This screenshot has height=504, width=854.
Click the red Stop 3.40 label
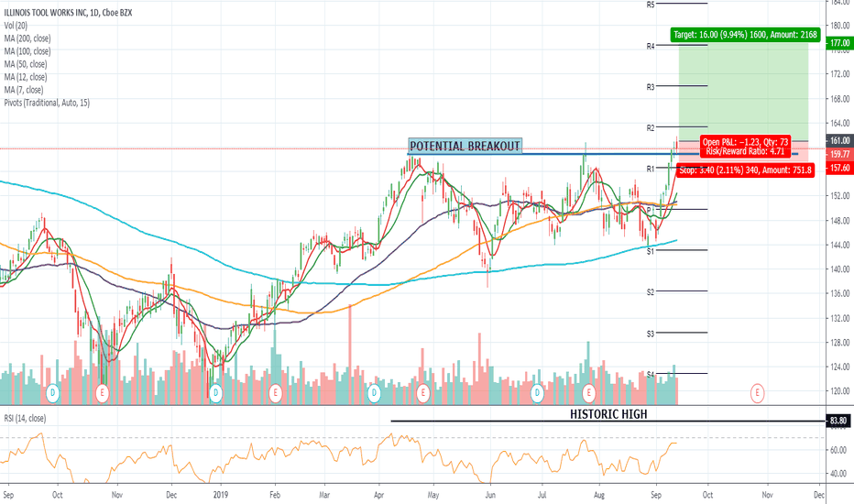point(745,170)
